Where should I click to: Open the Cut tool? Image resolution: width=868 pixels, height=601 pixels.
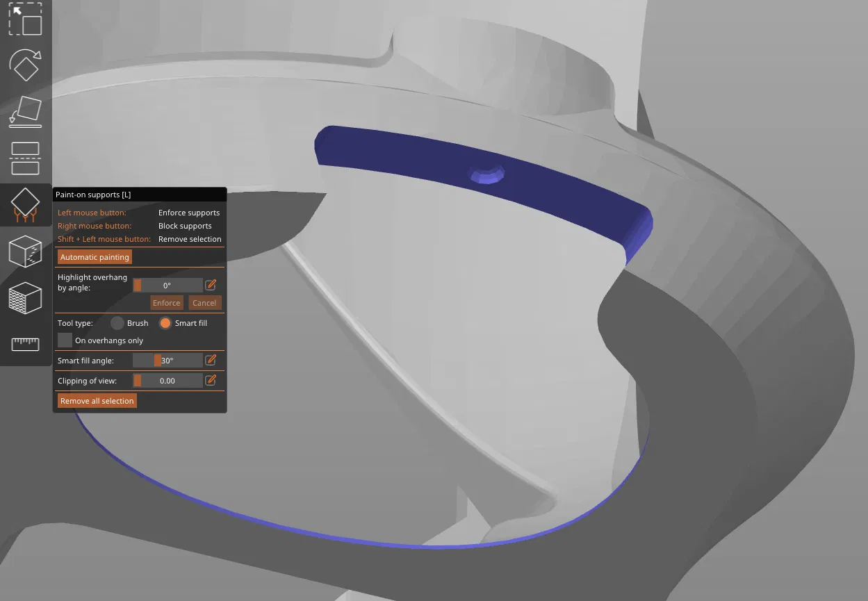point(26,158)
